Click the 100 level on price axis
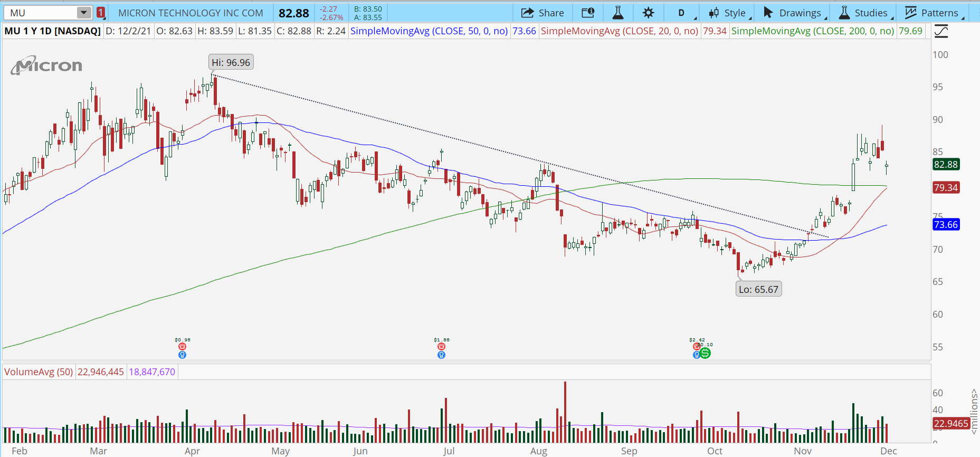This screenshot has height=457, width=980. 940,55
